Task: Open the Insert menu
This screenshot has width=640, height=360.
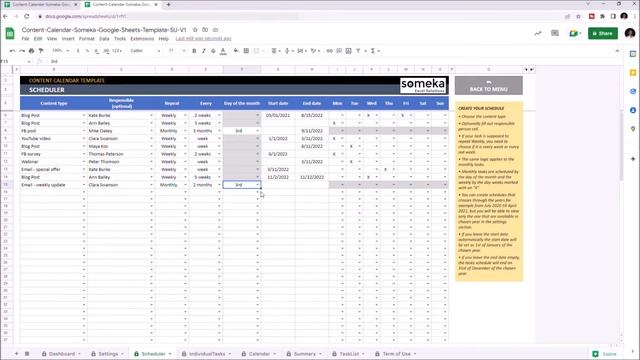Action: (x=68, y=39)
